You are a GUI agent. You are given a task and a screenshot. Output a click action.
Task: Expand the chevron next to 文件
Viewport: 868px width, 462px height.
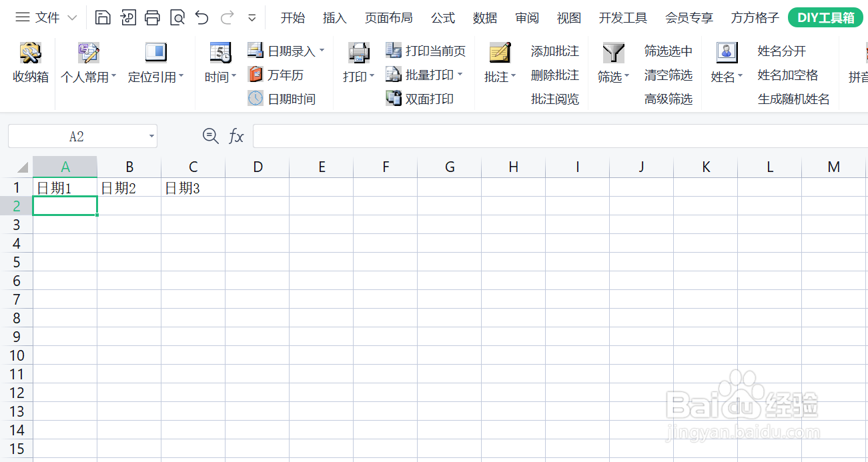pos(72,18)
